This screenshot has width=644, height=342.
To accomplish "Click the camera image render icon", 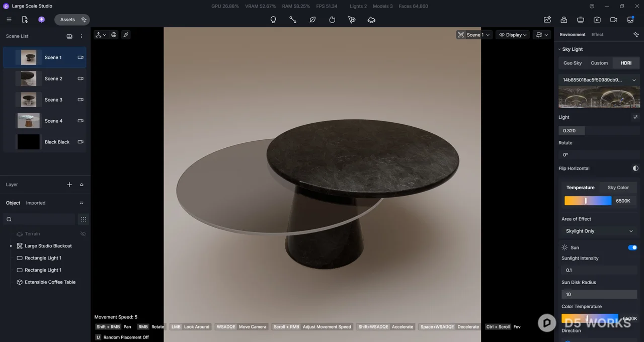I will pyautogui.click(x=597, y=20).
